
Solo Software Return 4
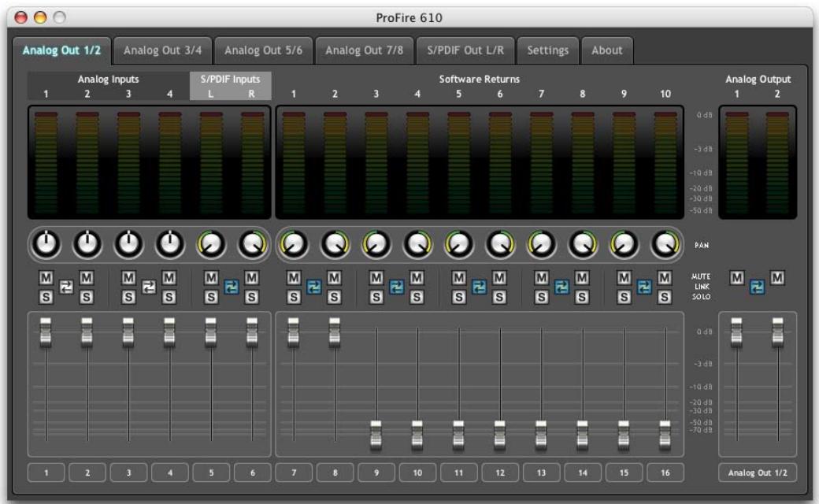point(417,297)
